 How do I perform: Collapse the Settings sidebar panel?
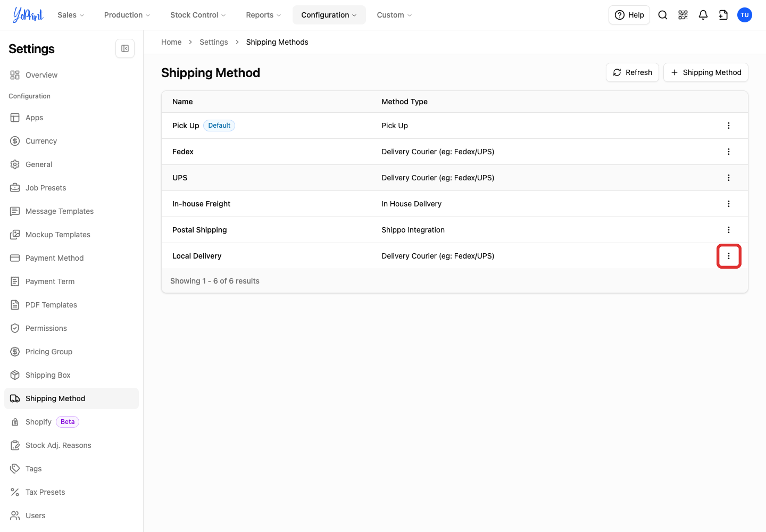125,48
